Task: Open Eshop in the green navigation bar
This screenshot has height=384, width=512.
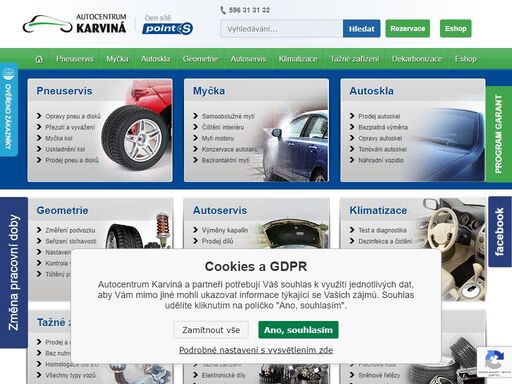Action: point(466,59)
